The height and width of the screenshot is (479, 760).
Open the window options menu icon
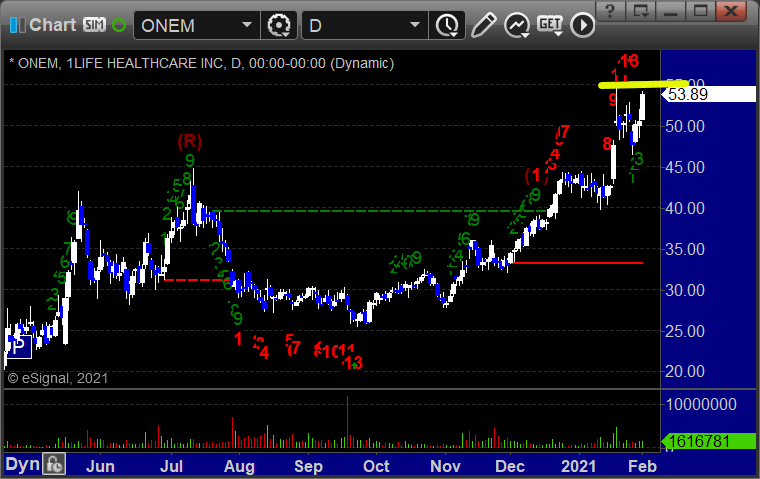[x=641, y=11]
